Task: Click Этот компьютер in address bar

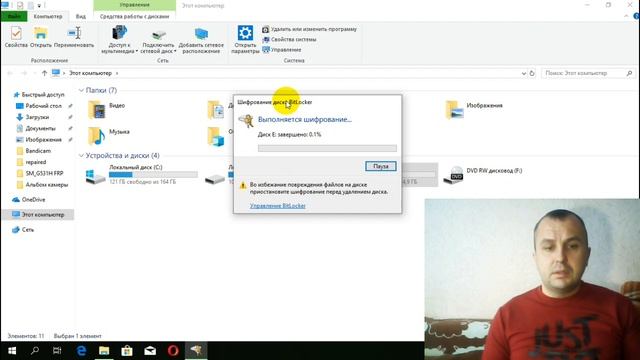Action: [90, 73]
